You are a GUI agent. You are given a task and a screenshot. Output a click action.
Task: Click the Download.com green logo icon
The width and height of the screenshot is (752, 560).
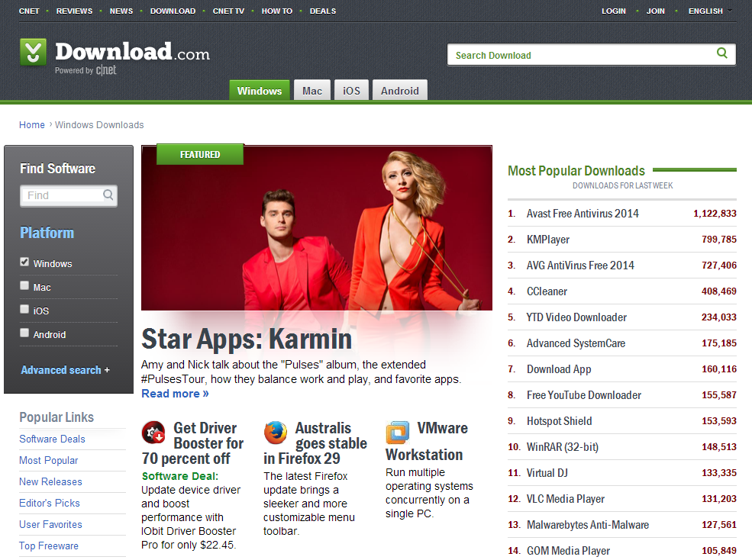click(x=33, y=52)
